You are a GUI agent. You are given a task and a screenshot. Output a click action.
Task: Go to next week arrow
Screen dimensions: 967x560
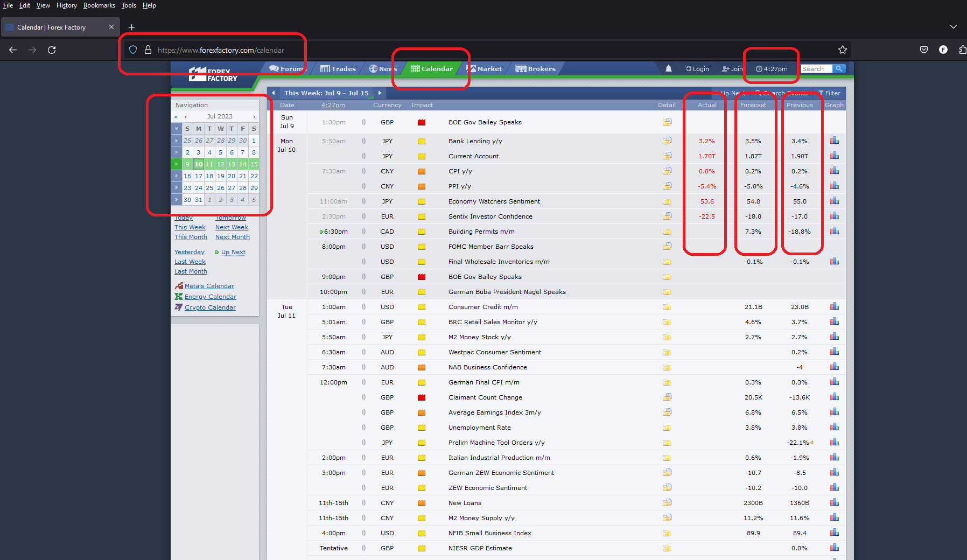(380, 93)
